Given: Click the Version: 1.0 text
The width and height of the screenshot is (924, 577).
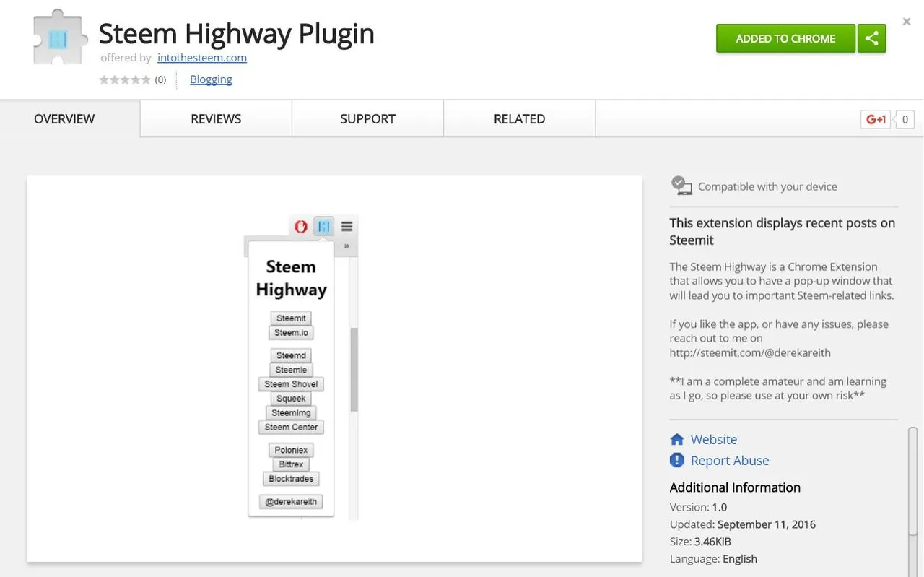Looking at the screenshot, I should [x=698, y=507].
